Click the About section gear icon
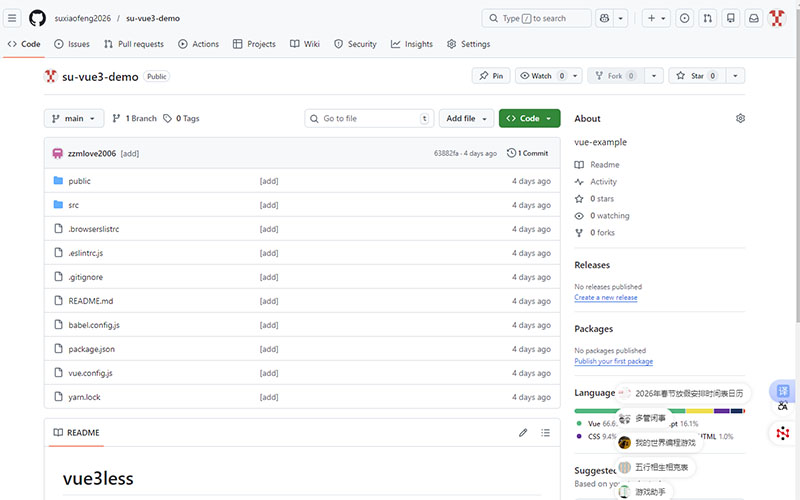800x500 pixels. [740, 118]
